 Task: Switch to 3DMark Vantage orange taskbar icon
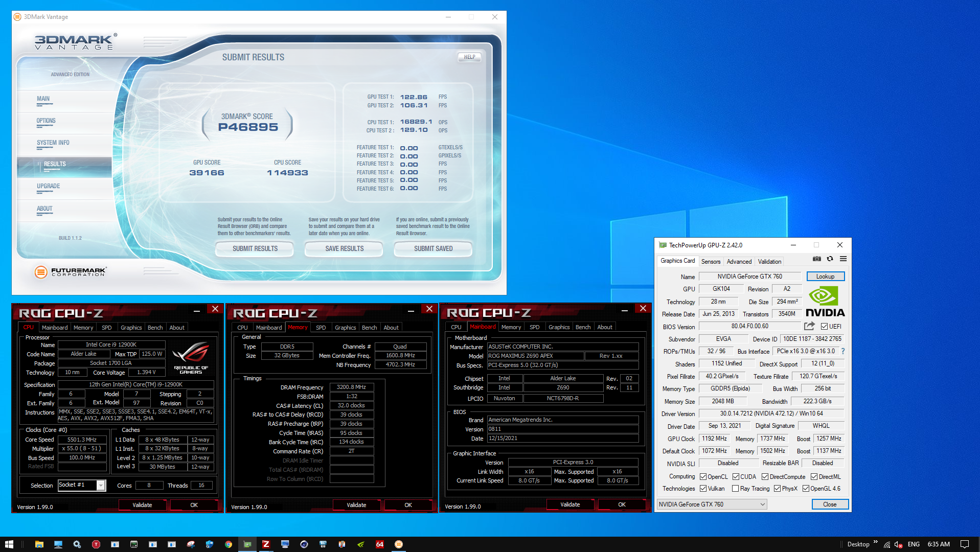click(x=399, y=544)
